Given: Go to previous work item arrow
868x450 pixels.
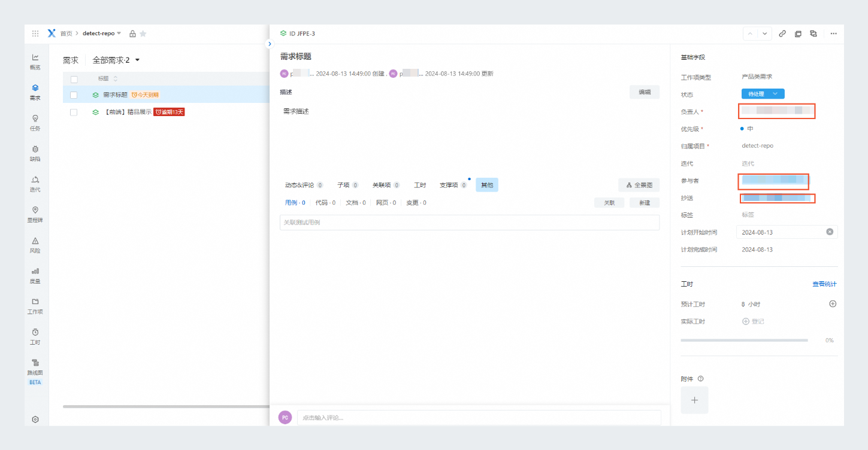Looking at the screenshot, I should click(x=750, y=34).
